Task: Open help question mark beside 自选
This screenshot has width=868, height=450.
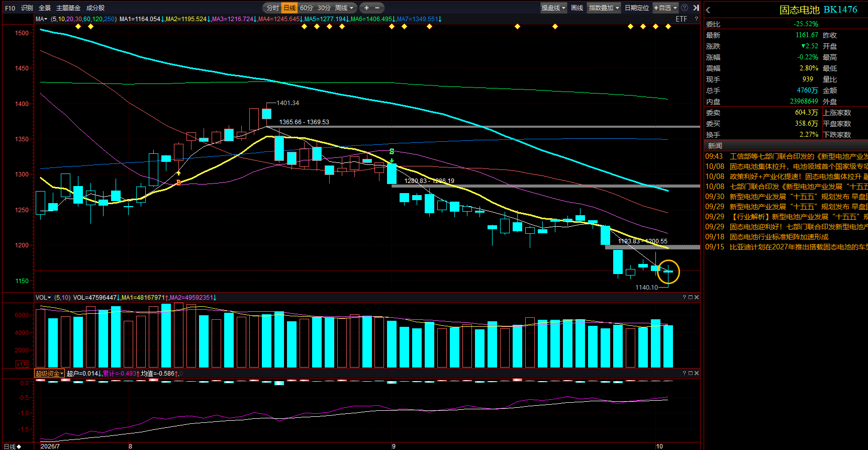Action: [685, 8]
